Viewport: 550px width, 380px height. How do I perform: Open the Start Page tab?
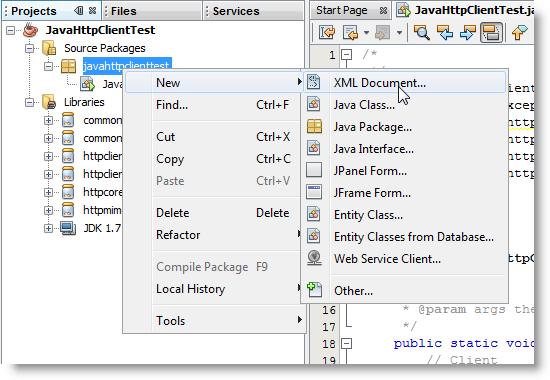[x=341, y=11]
